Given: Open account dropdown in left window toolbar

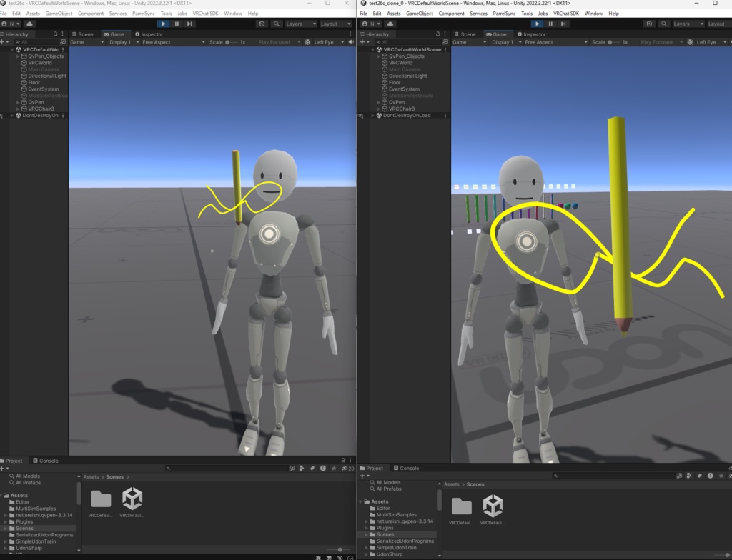Looking at the screenshot, I should [11, 24].
